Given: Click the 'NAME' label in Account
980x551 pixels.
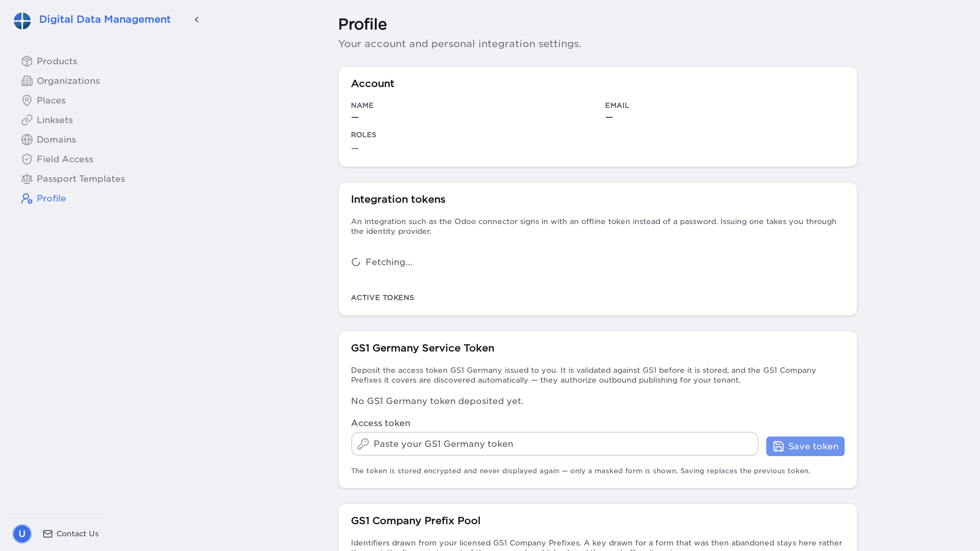Looking at the screenshot, I should (x=362, y=105).
